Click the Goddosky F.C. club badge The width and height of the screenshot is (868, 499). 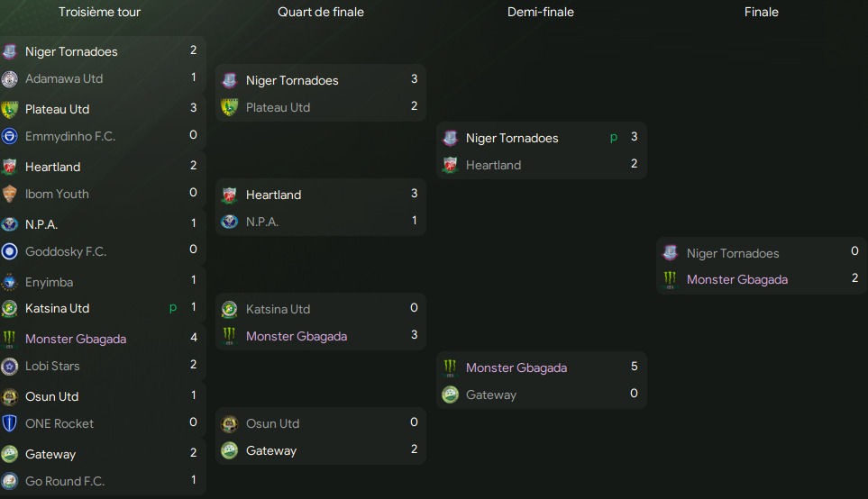pos(10,251)
